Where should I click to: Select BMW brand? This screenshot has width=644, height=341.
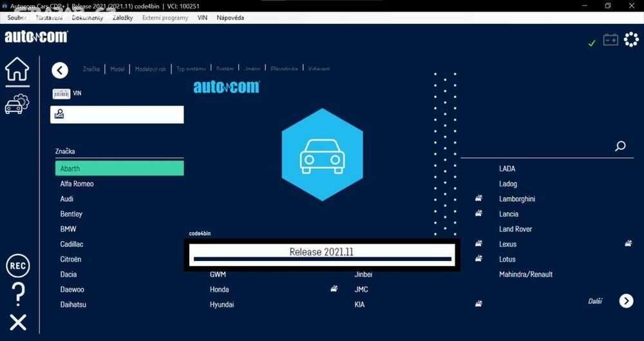68,229
